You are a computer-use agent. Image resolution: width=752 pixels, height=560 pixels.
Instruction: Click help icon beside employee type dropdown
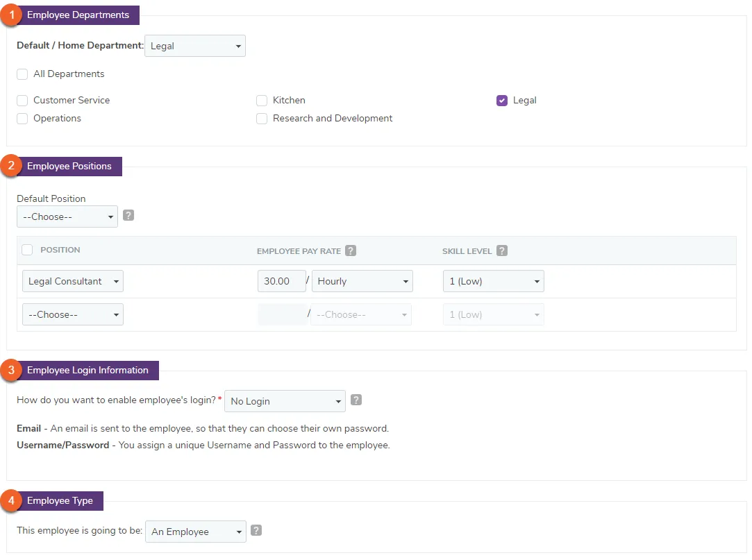256,530
